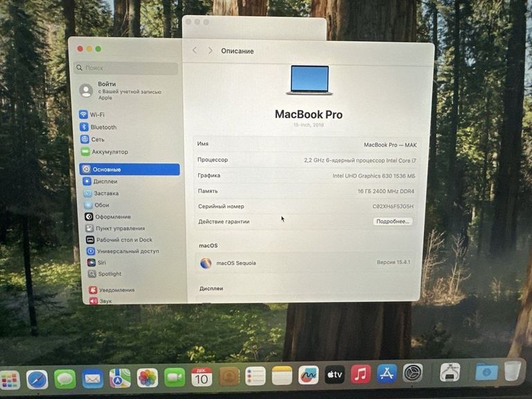Open Оформление appearance settings
The image size is (532, 399).
108,217
